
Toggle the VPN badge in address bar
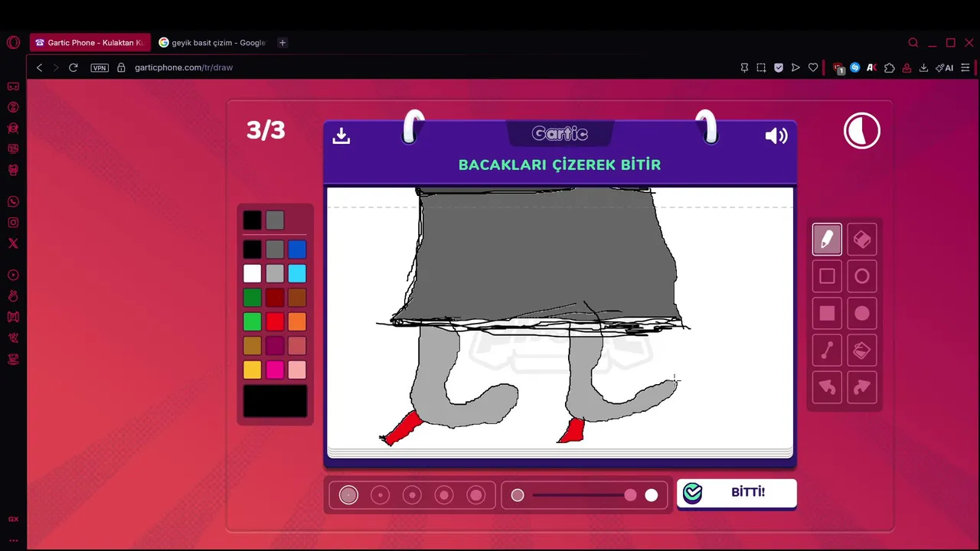[x=100, y=67]
